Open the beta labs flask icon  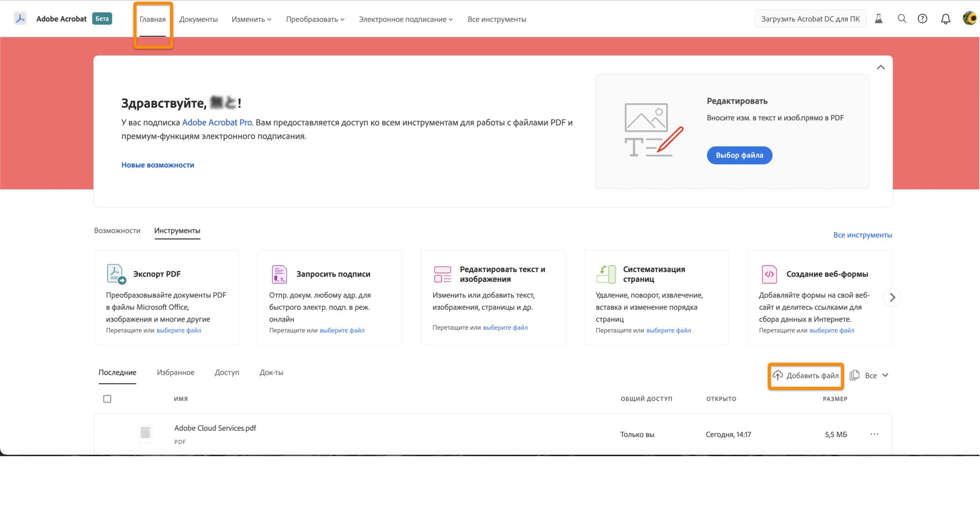click(878, 19)
